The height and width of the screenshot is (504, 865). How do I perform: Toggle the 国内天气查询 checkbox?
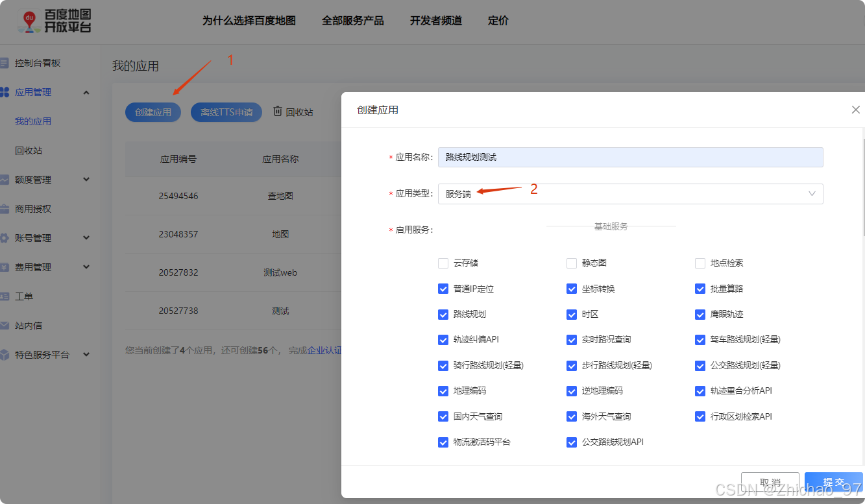coord(443,417)
